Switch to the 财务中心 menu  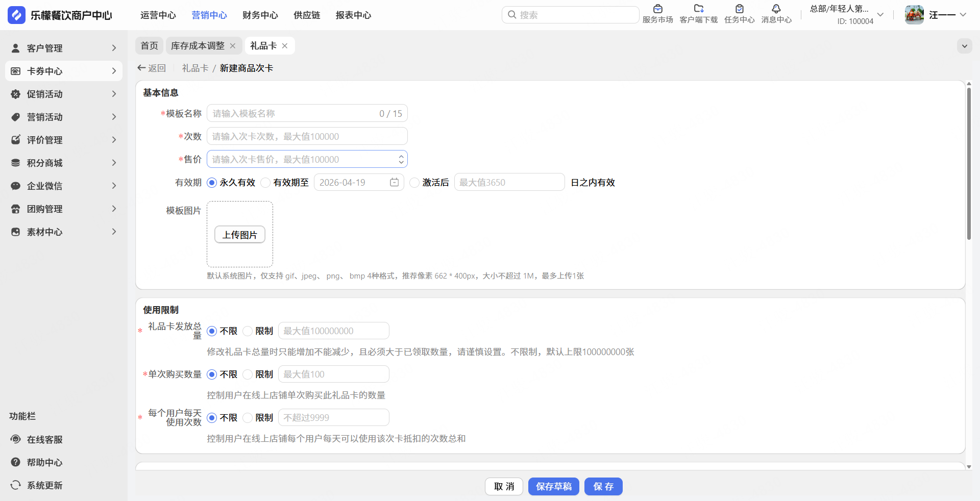tap(260, 15)
